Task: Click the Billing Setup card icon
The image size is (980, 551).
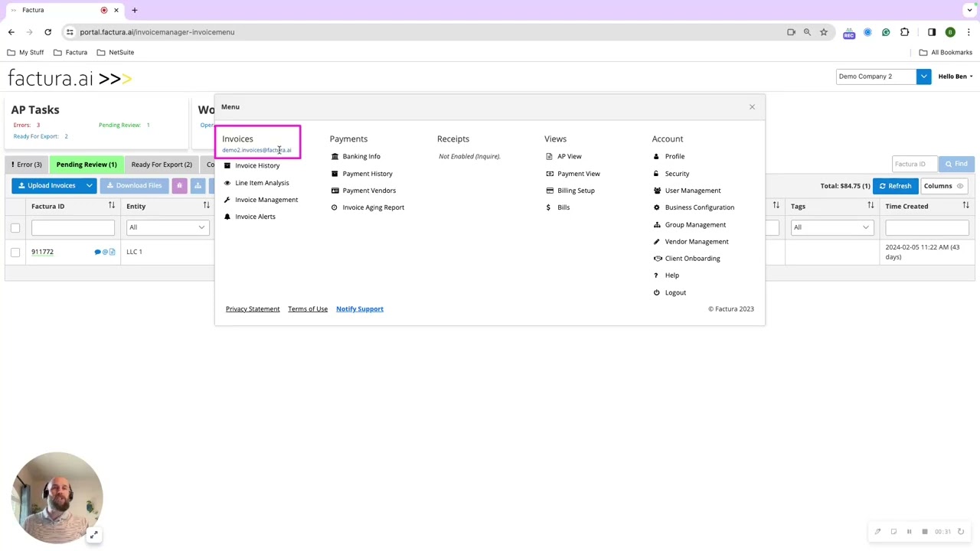Action: click(549, 191)
